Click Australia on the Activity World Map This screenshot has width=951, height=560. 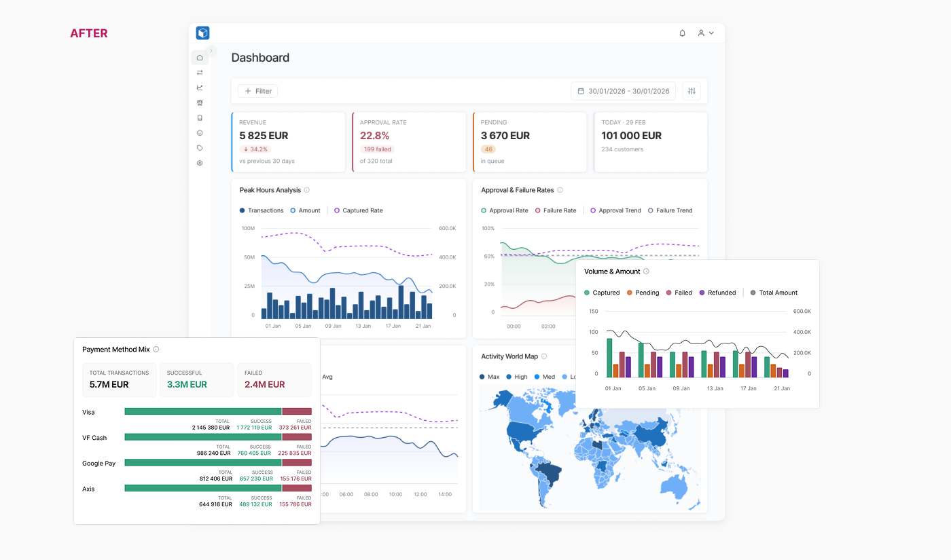[674, 485]
